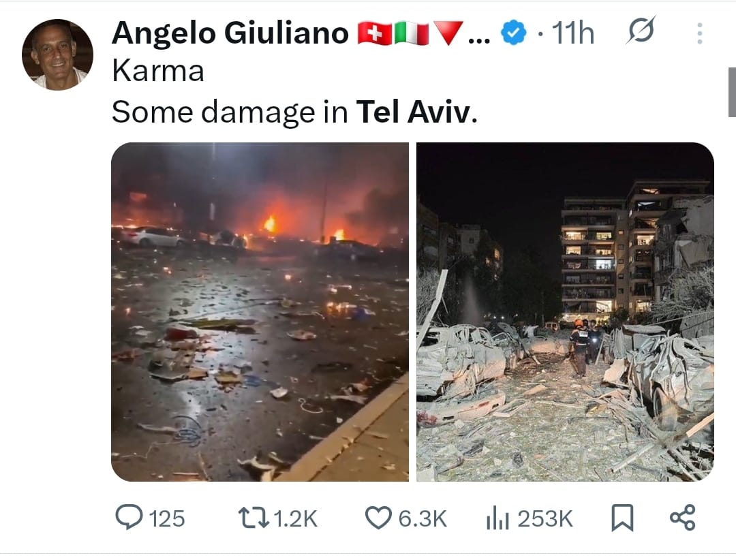This screenshot has width=736, height=560.
Task: View analytics via the bar chart icon
Action: tap(497, 518)
